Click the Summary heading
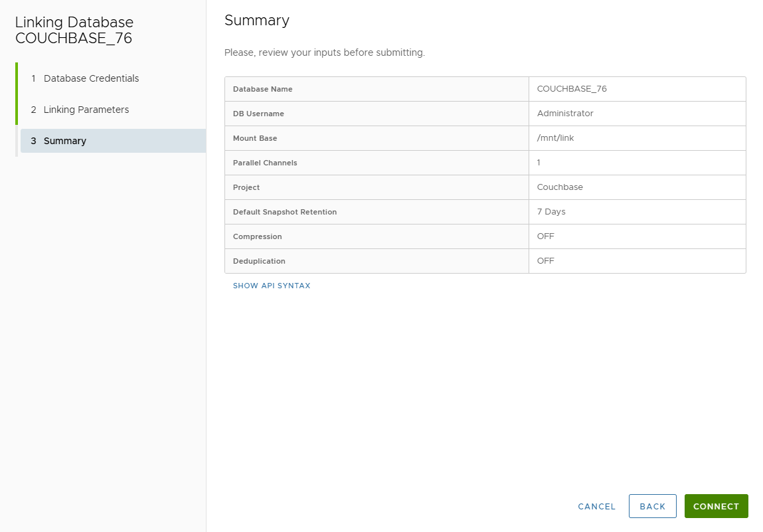Image resolution: width=763 pixels, height=532 pixels. click(x=257, y=21)
